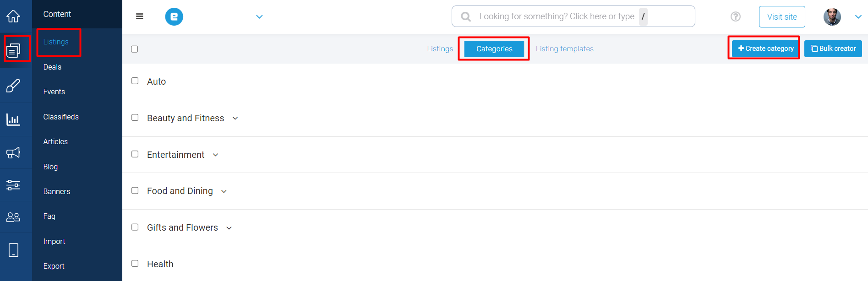The height and width of the screenshot is (281, 868).
Task: Click the search magnifier icon
Action: tap(466, 16)
